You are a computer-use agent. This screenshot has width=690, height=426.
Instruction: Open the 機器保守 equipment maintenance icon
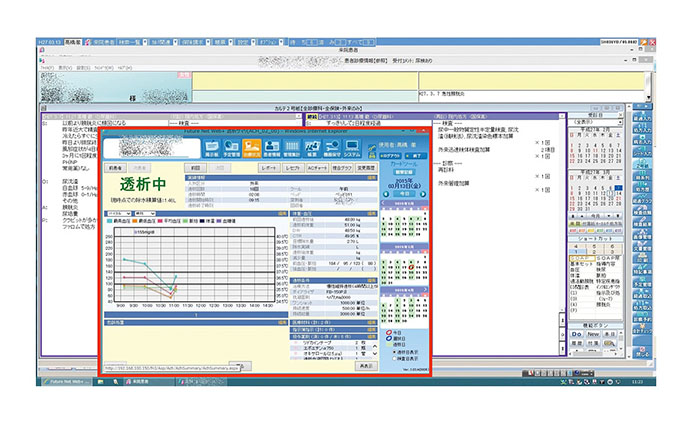[333, 149]
